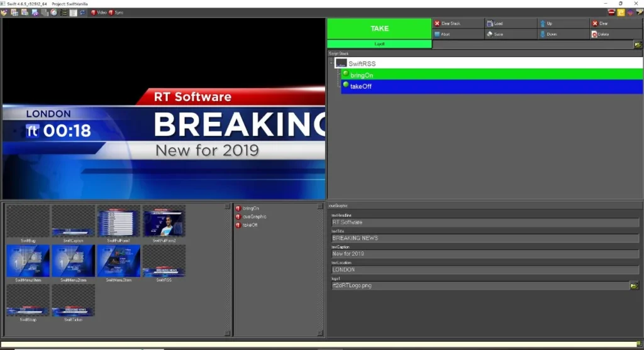The image size is (644, 350).
Task: Browse for logo file with folder icon
Action: tap(635, 285)
